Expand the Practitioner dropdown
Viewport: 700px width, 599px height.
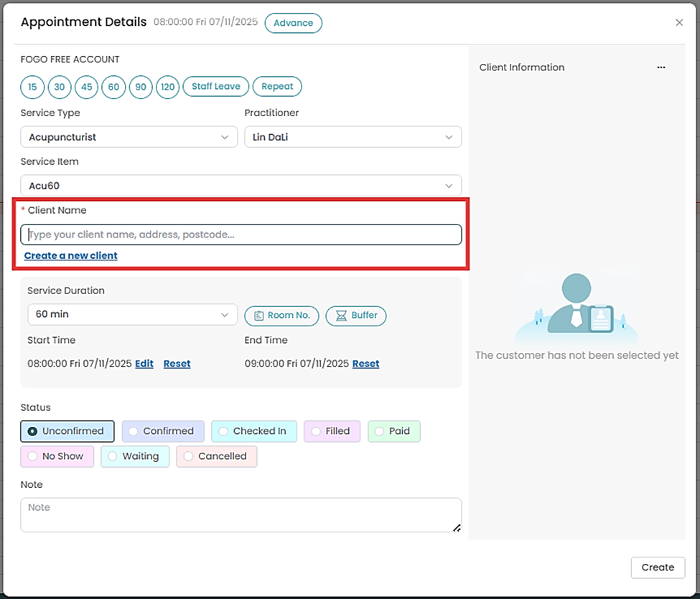coord(353,137)
